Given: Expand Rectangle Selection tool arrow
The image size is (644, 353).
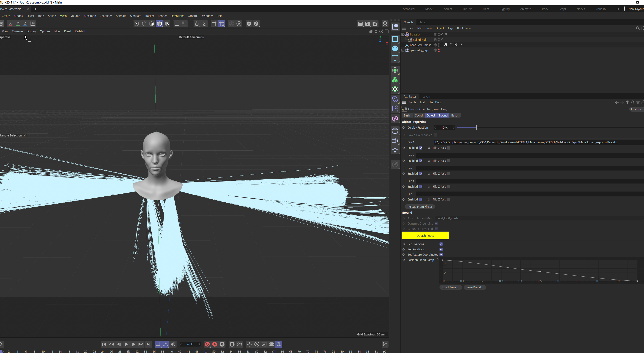Looking at the screenshot, I should point(24,135).
